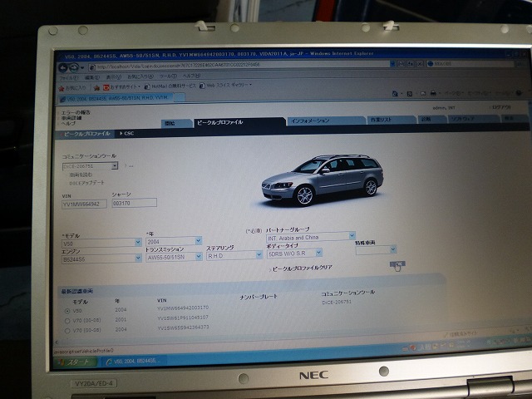Select the ビークルプロファイル main tab
The height and width of the screenshot is (399, 532).
pyautogui.click(x=239, y=122)
